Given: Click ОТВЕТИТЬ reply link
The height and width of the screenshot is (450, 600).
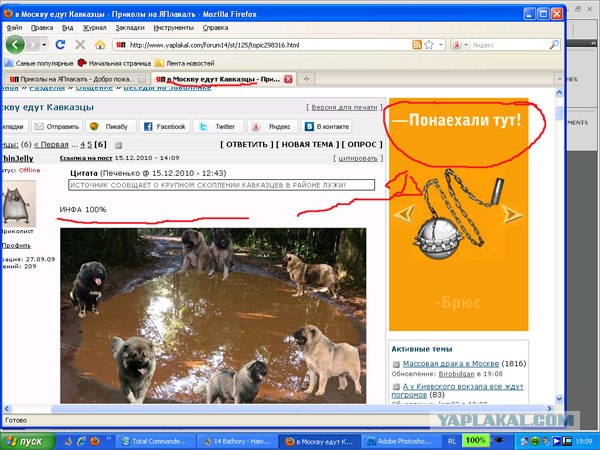Looking at the screenshot, I should coord(247,145).
